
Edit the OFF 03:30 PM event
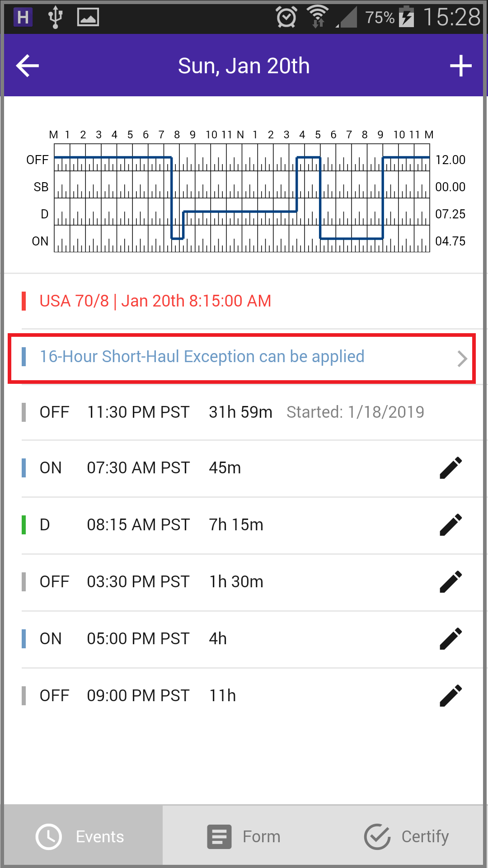[x=451, y=582]
